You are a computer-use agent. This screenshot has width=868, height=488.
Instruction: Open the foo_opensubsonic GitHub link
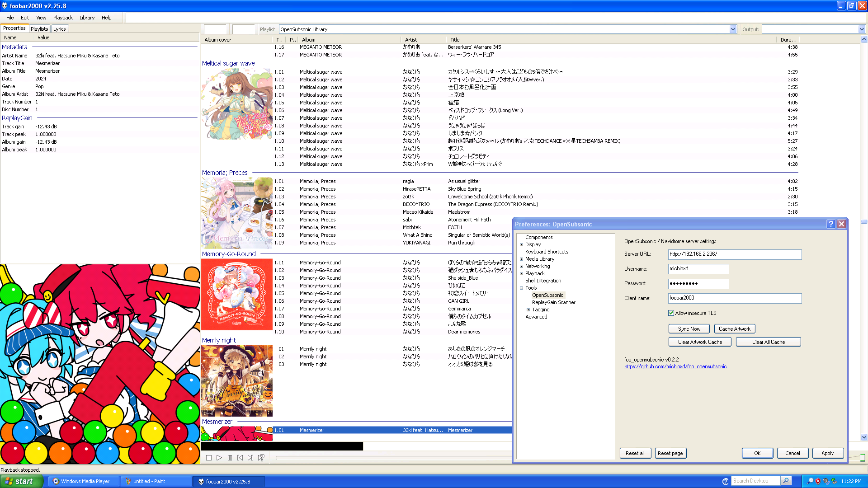click(x=675, y=367)
